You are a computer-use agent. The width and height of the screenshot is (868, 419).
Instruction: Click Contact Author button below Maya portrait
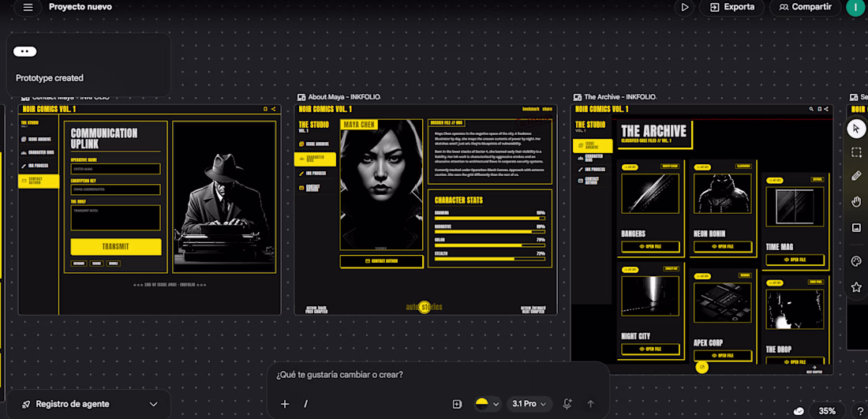pos(381,261)
